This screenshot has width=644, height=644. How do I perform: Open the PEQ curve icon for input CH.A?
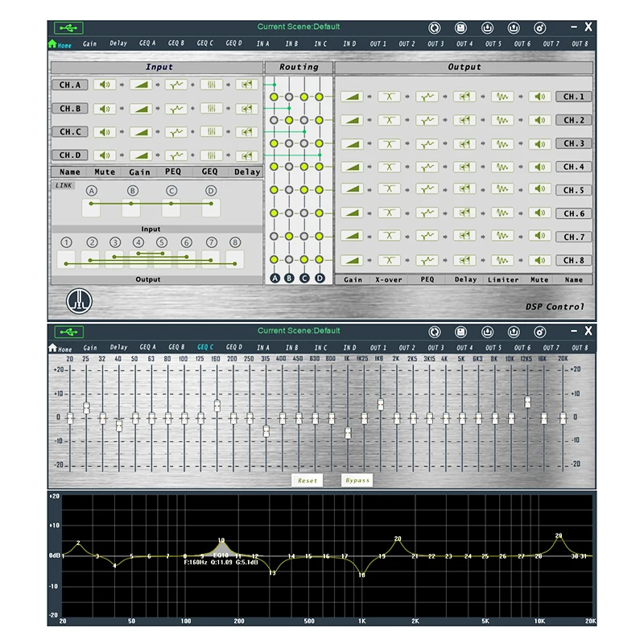(x=176, y=85)
